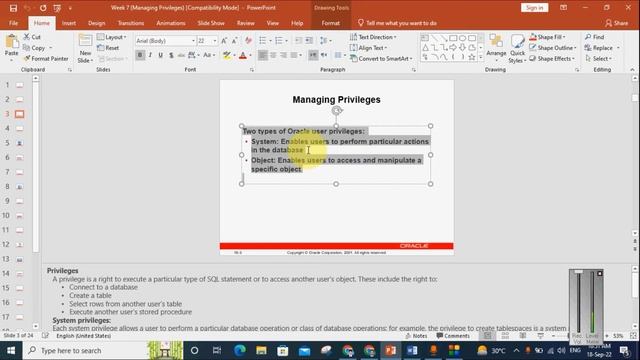This screenshot has height=360, width=640.
Task: Switch to Slide Sorter view
Action: pos(505,336)
